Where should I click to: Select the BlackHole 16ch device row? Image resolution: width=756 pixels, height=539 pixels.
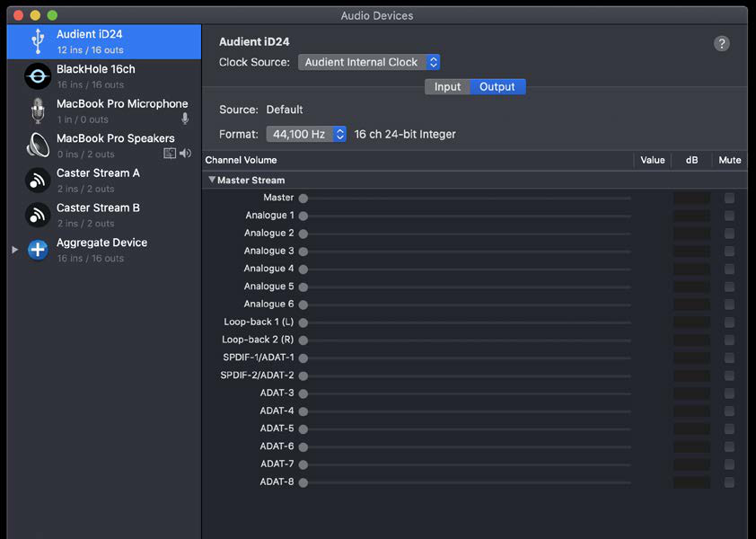(104, 76)
